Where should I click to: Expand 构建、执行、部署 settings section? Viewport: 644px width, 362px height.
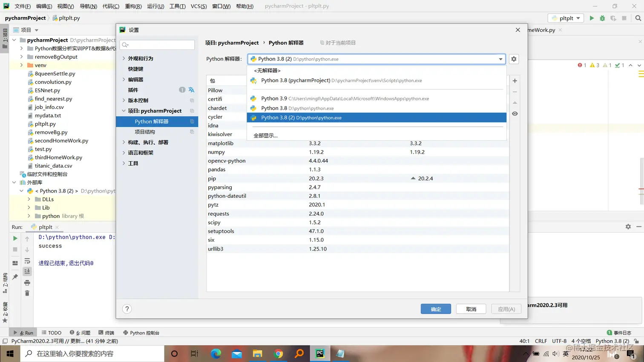coord(124,142)
